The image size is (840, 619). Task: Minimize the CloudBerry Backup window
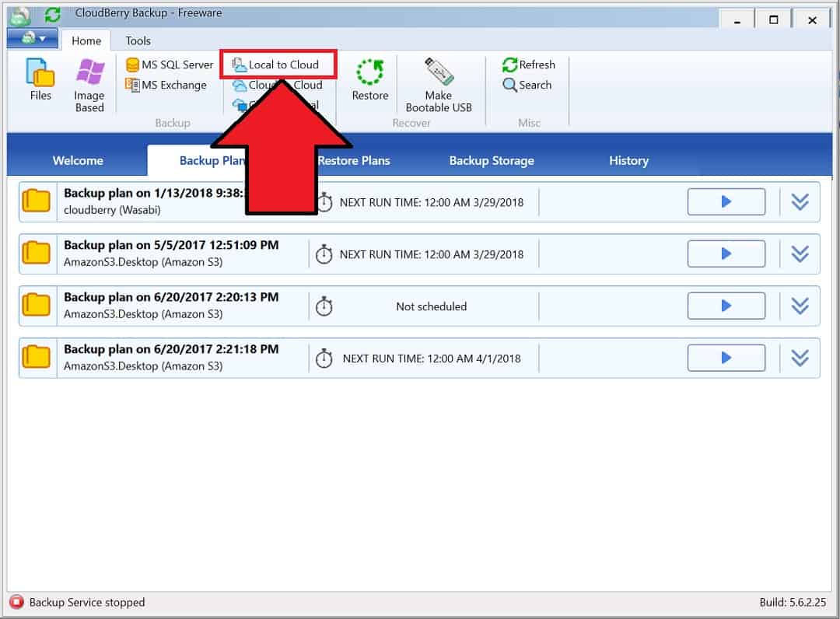737,20
